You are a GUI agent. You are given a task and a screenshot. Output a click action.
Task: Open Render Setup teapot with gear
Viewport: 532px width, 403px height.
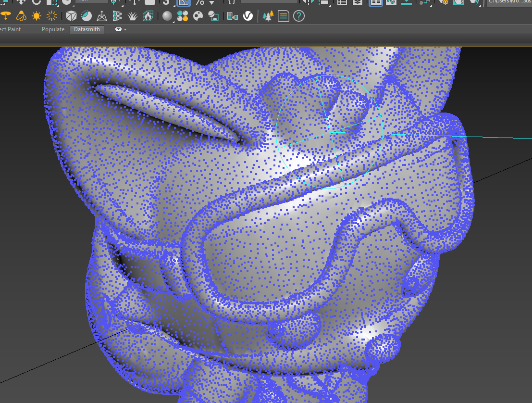[444, 3]
